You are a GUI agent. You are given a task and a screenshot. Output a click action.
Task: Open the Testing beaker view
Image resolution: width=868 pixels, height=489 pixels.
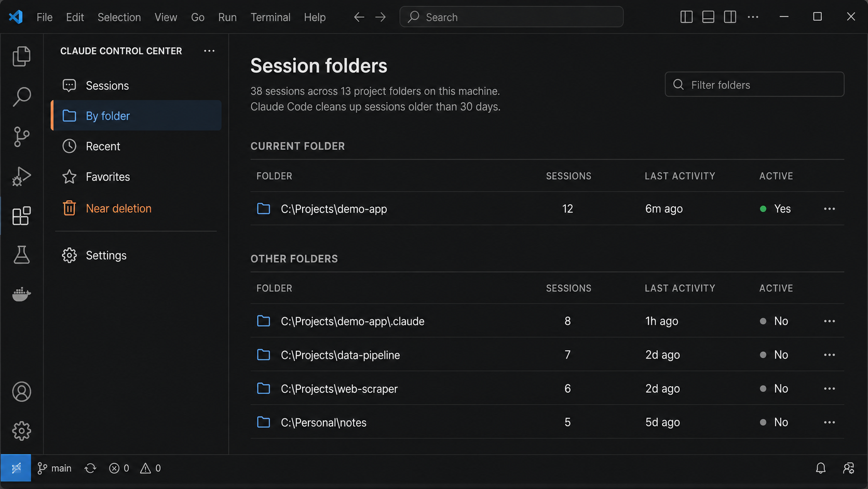(21, 255)
